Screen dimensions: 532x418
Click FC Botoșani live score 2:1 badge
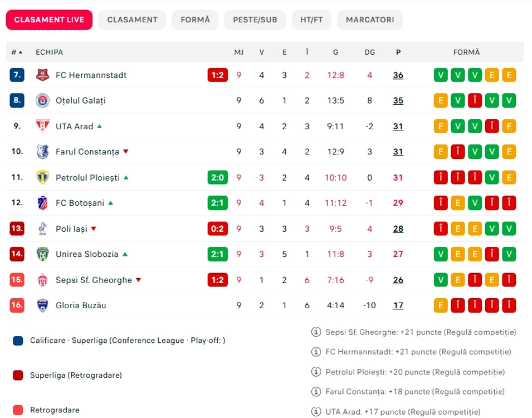(x=217, y=203)
